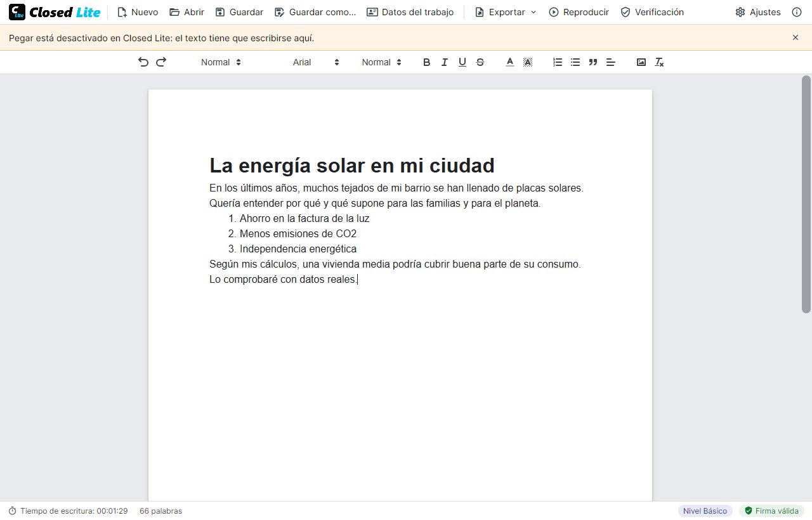Click the vertical scrollbar thumb

(806, 194)
